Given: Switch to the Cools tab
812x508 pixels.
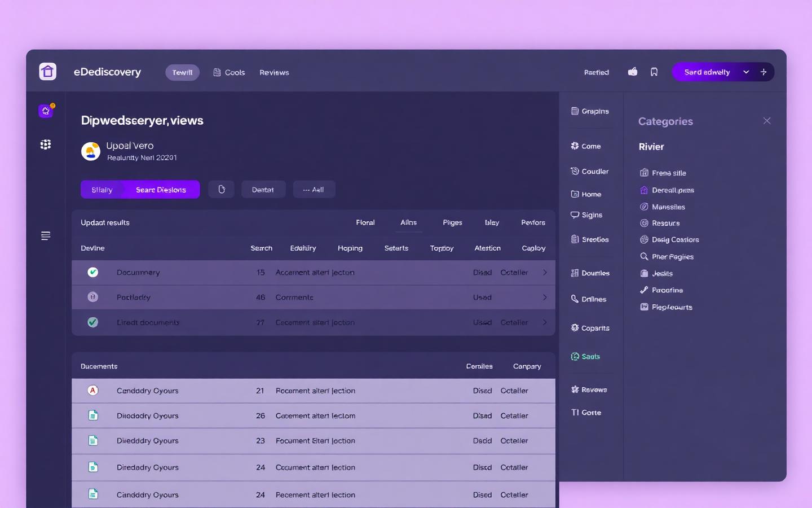Looking at the screenshot, I should pos(229,72).
